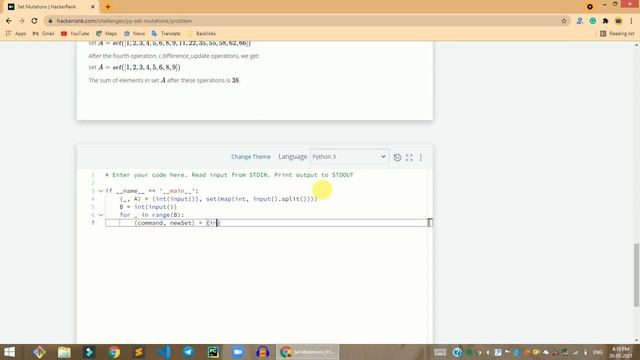Open the headphones audio app on taskbar
The width and height of the screenshot is (640, 360).
pos(262,352)
